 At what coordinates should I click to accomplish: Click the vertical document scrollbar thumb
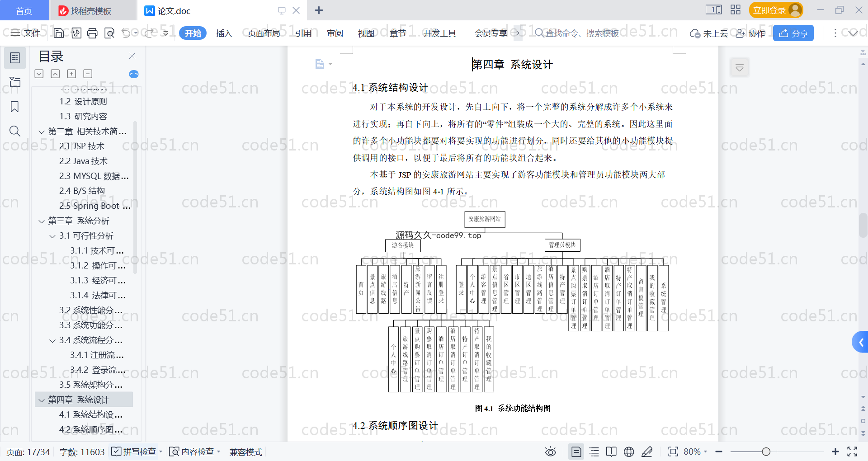click(x=863, y=225)
